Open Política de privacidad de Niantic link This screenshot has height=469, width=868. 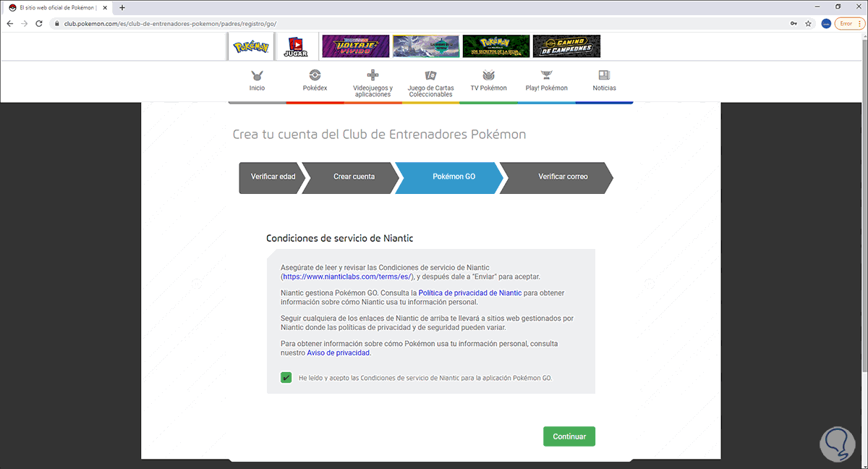(470, 292)
